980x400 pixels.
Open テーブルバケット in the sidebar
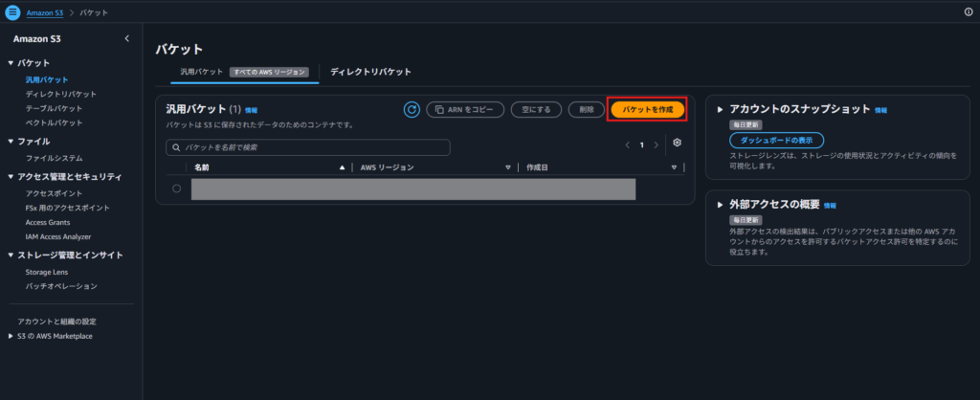pyautogui.click(x=54, y=109)
